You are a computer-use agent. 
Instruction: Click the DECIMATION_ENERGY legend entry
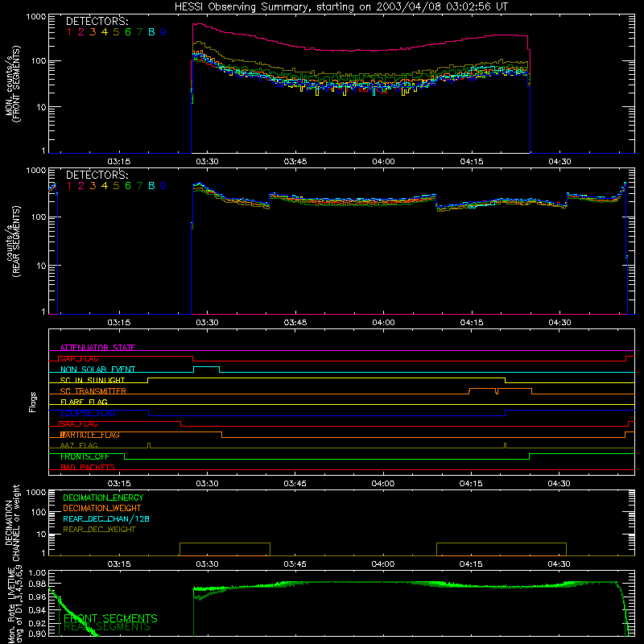click(103, 497)
